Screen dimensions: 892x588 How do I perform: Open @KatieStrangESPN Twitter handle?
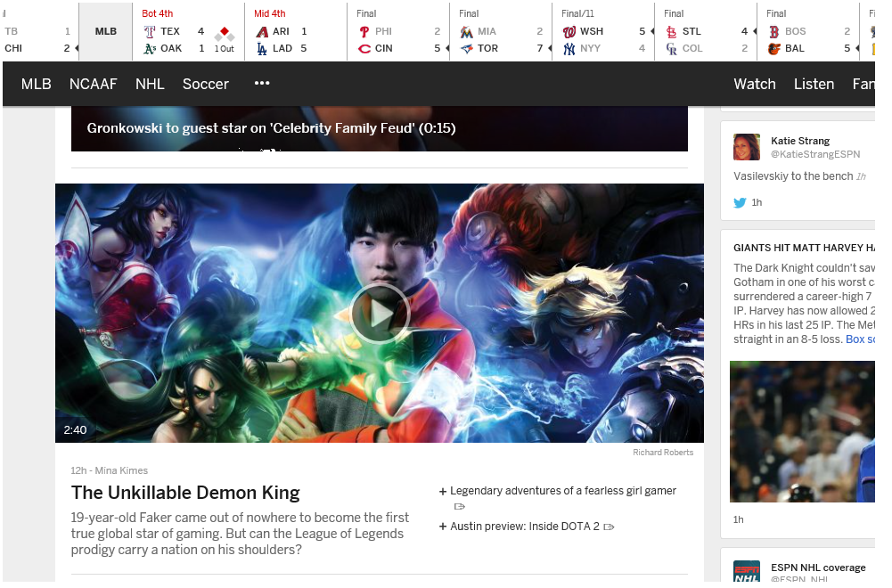815,154
